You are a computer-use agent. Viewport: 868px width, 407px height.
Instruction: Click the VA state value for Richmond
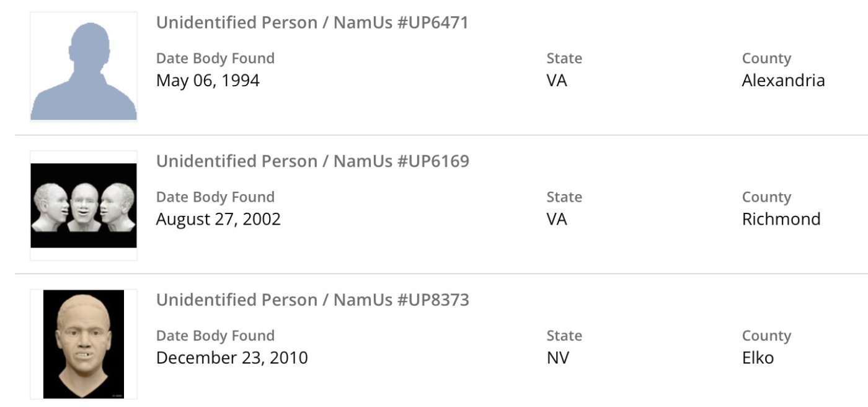557,219
